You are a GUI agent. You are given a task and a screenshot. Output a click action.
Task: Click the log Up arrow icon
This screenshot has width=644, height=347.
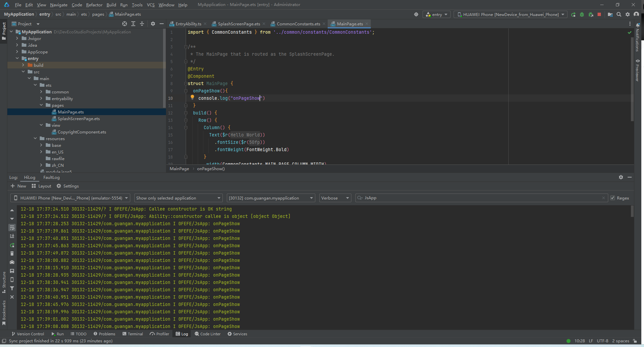[x=12, y=210]
